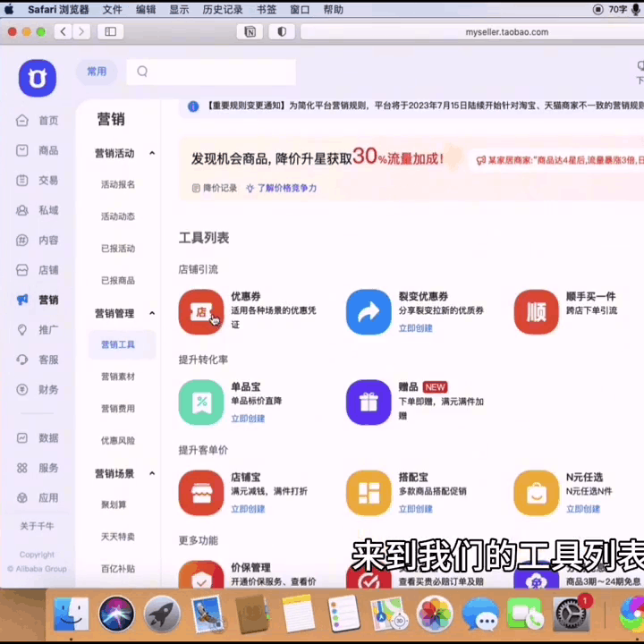Open 已报活动 in the submenu
Viewport: 644px width, 644px height.
pos(118,249)
